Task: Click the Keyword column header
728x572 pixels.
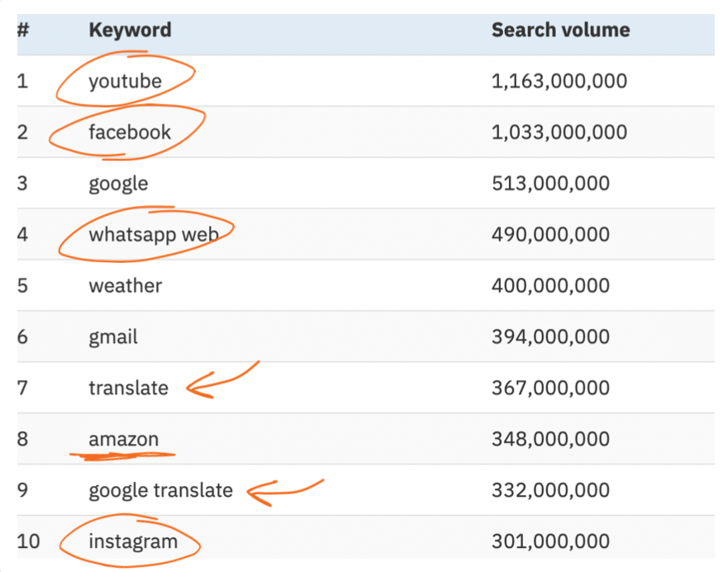Action: (130, 31)
